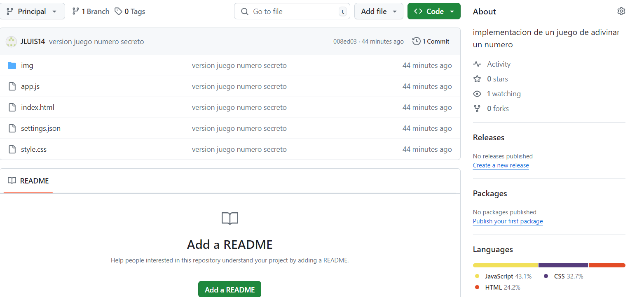This screenshot has height=297, width=644.
Task: Open the style.css file
Action: tap(34, 149)
